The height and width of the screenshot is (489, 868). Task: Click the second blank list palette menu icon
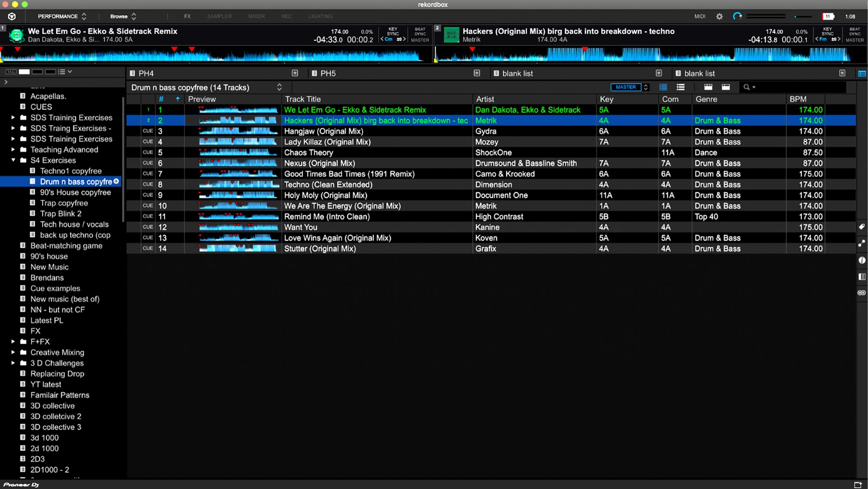click(842, 73)
